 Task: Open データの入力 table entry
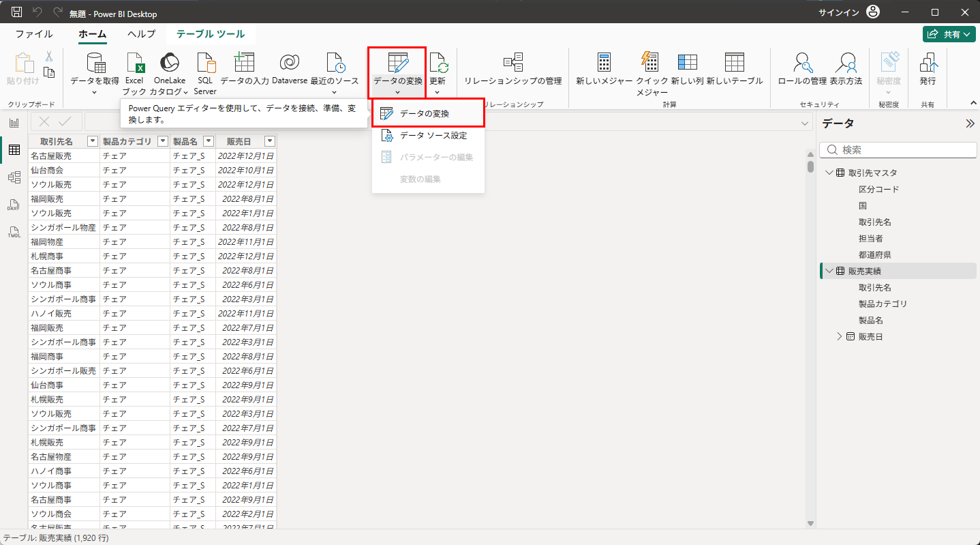tap(245, 68)
